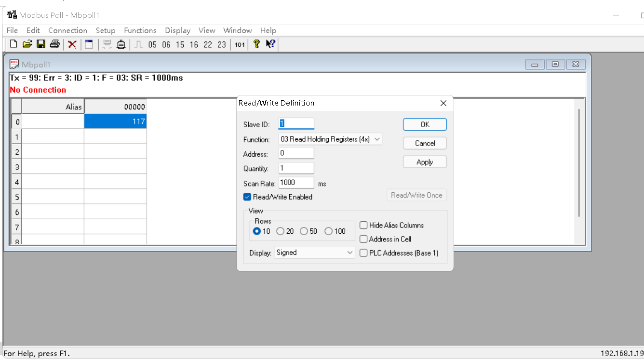Viewport: 644px width, 360px height.
Task: Select function 05 in the toolbar
Action: tap(152, 45)
